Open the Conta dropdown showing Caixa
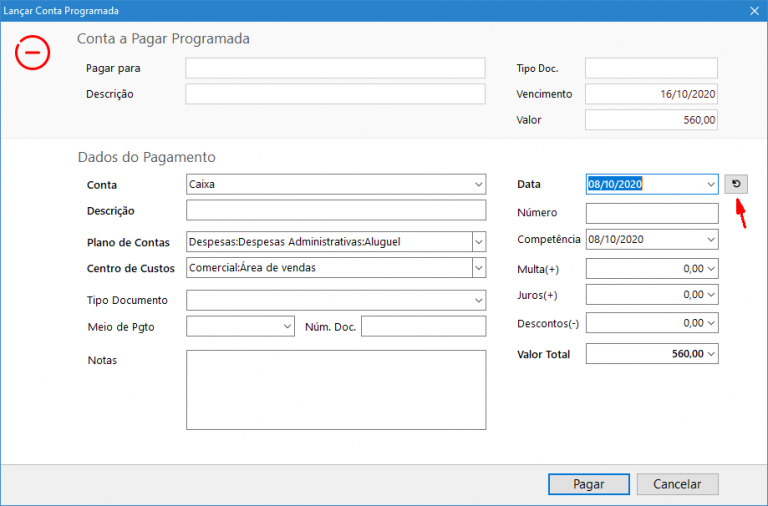768x506 pixels. [x=478, y=185]
